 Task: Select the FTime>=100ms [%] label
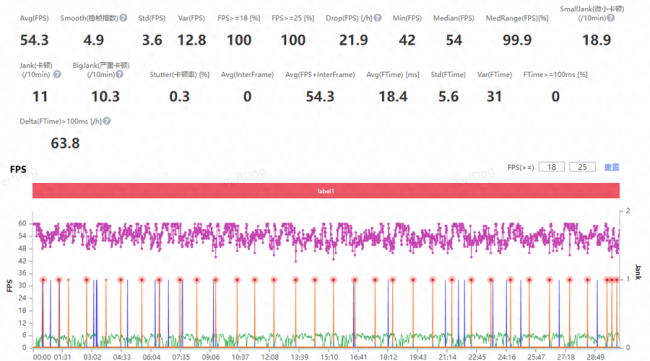point(555,75)
